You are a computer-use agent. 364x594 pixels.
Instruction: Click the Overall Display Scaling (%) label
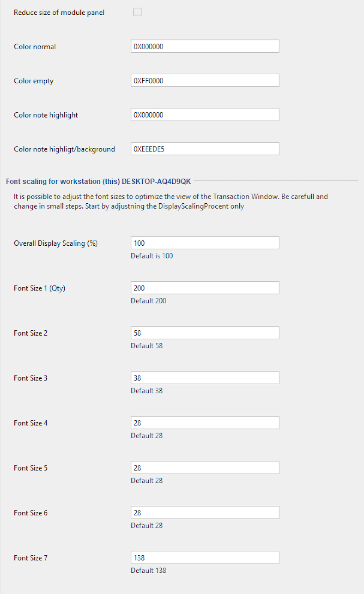click(x=56, y=243)
